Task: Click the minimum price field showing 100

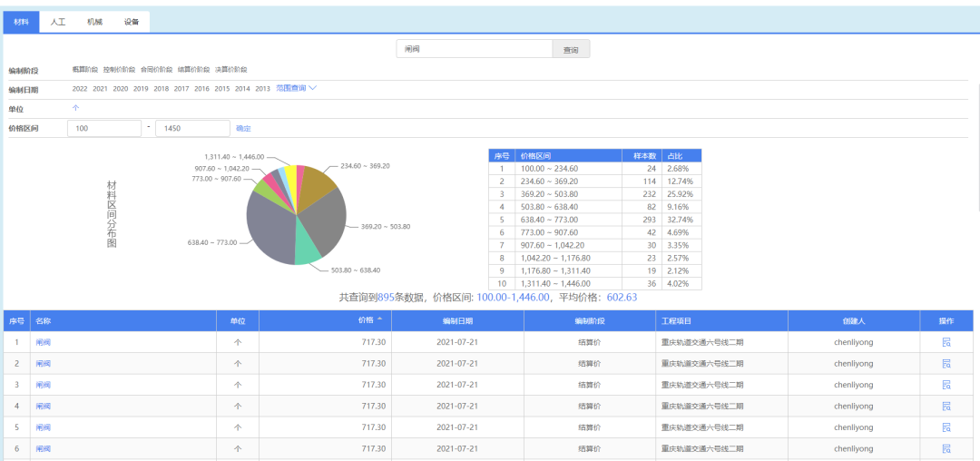Action: [x=104, y=129]
